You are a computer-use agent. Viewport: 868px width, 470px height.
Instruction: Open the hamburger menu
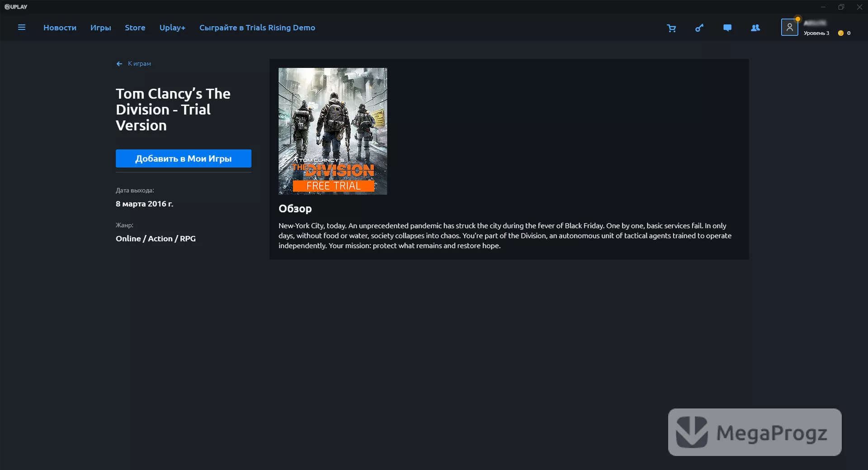tap(21, 28)
